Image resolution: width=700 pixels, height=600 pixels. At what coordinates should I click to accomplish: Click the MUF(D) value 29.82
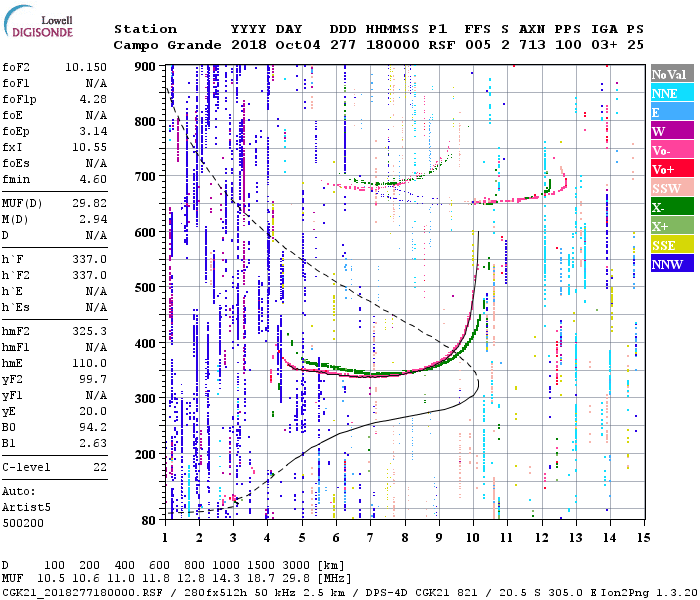pos(89,203)
